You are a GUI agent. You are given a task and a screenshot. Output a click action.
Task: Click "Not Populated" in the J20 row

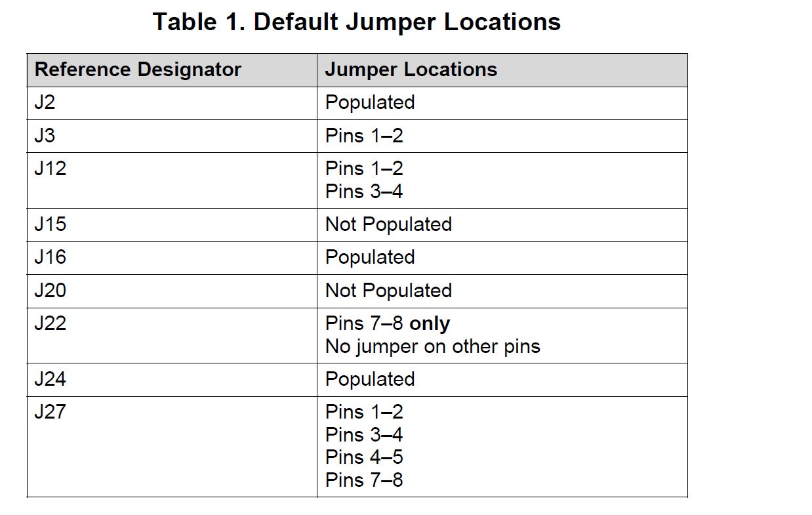pyautogui.click(x=388, y=291)
